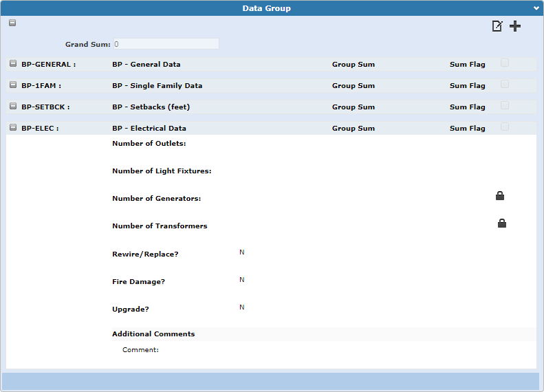Click the Fire Damage? label
This screenshot has width=544, height=392.
click(x=138, y=282)
